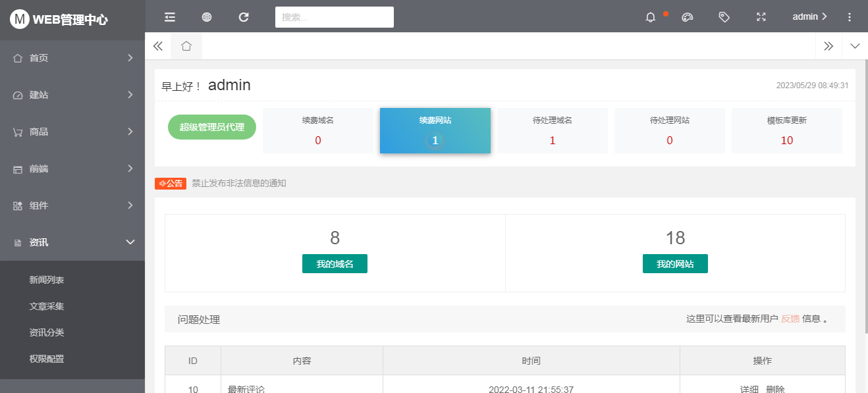Click the page refresh icon
The image size is (868, 393).
tap(243, 16)
